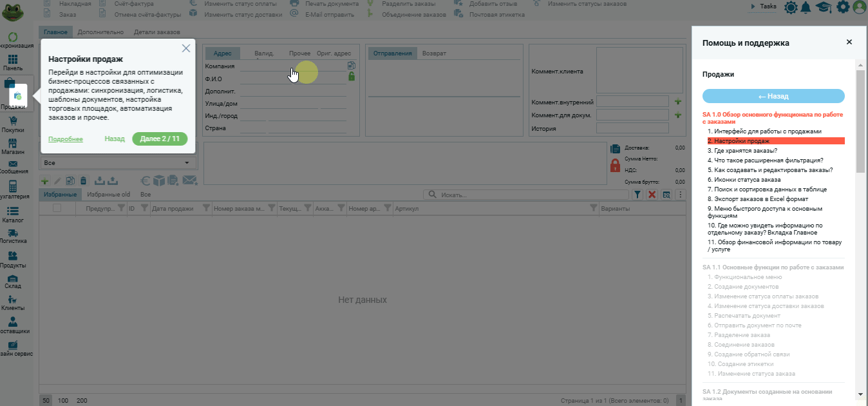Screen dimensions: 868x406
Task: Switch to the Детали заказов tab
Action: tap(156, 32)
